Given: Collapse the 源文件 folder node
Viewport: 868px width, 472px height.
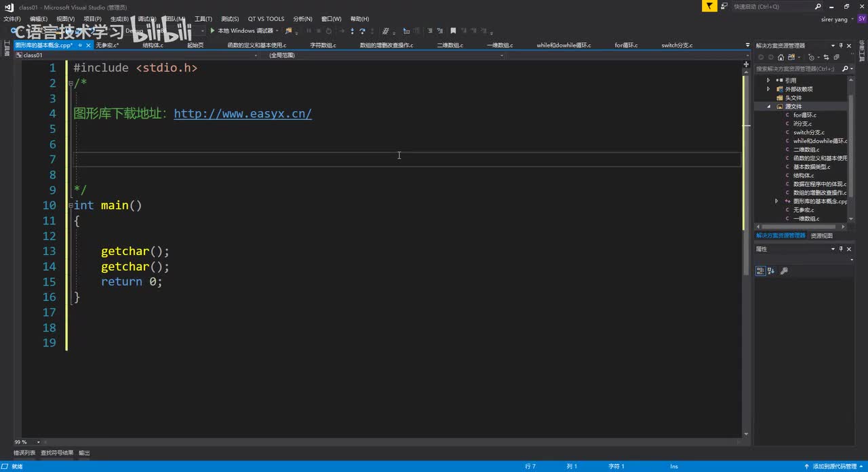Looking at the screenshot, I should pyautogui.click(x=769, y=106).
